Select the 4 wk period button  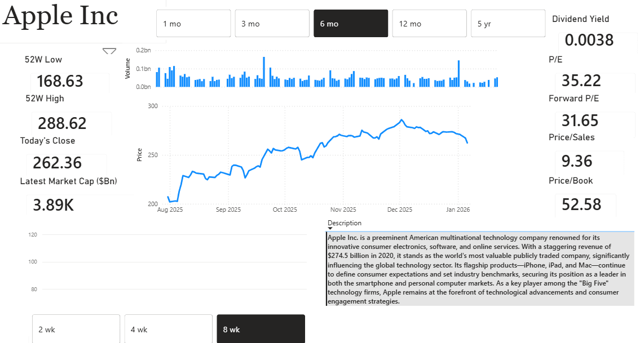[x=168, y=329]
